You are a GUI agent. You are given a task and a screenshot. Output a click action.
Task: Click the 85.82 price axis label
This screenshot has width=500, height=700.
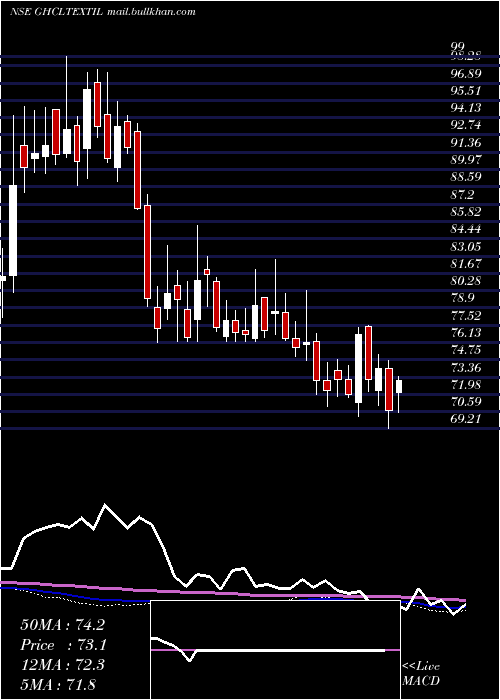click(x=467, y=211)
